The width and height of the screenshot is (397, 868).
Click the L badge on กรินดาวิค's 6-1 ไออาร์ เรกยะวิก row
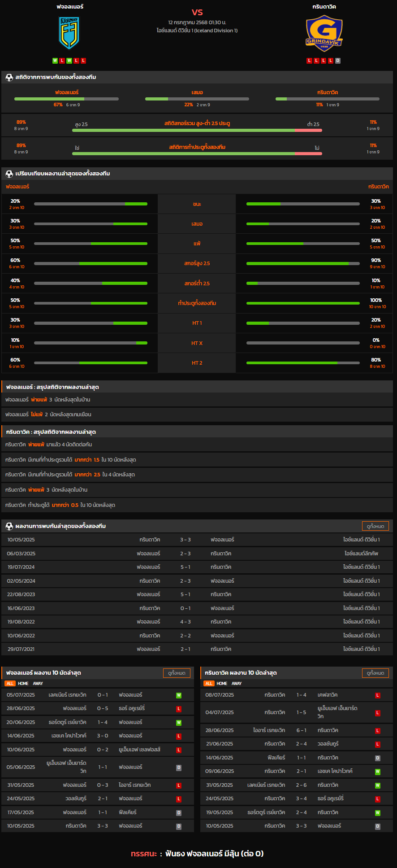(x=378, y=731)
